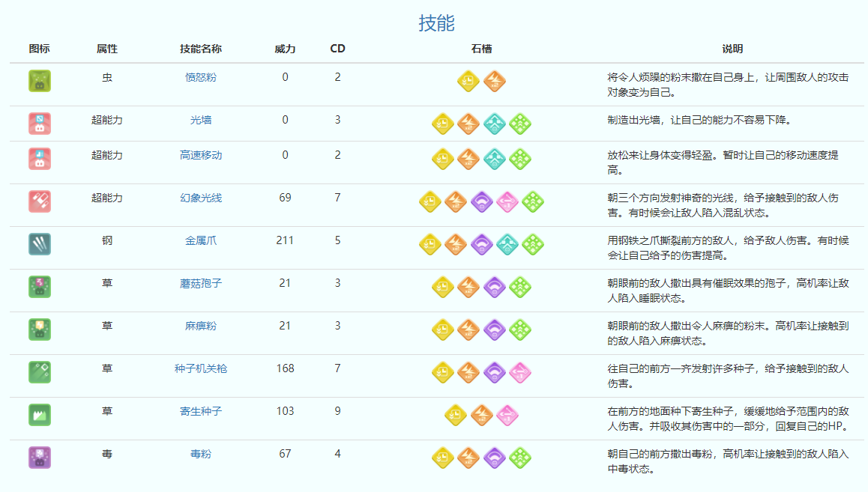
Task: Click the 光墙 skill icon
Action: 39,124
